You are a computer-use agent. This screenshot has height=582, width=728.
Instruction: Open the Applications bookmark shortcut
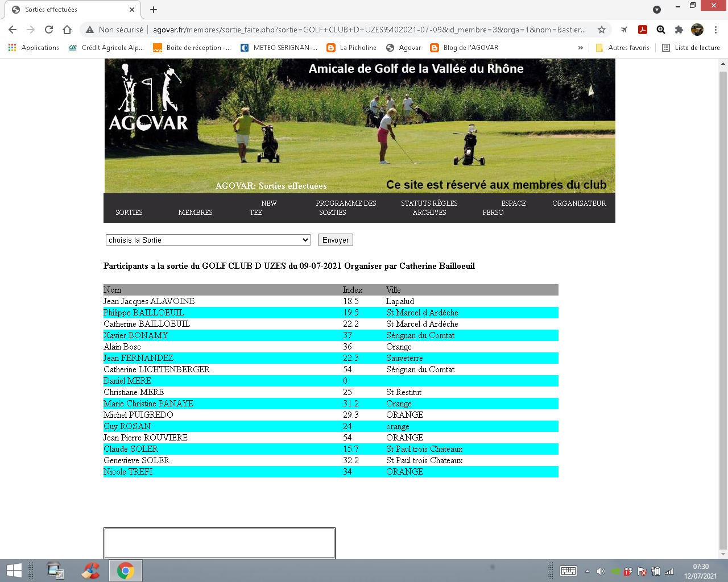tap(34, 48)
